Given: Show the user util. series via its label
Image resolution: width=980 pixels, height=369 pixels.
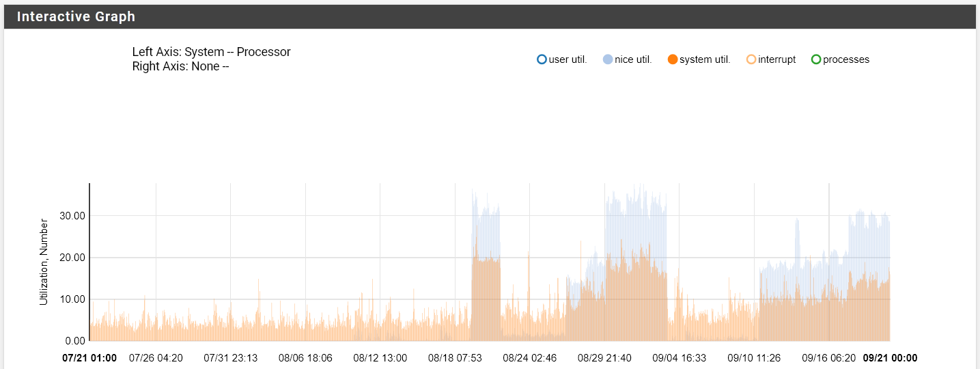Looking at the screenshot, I should (568, 59).
